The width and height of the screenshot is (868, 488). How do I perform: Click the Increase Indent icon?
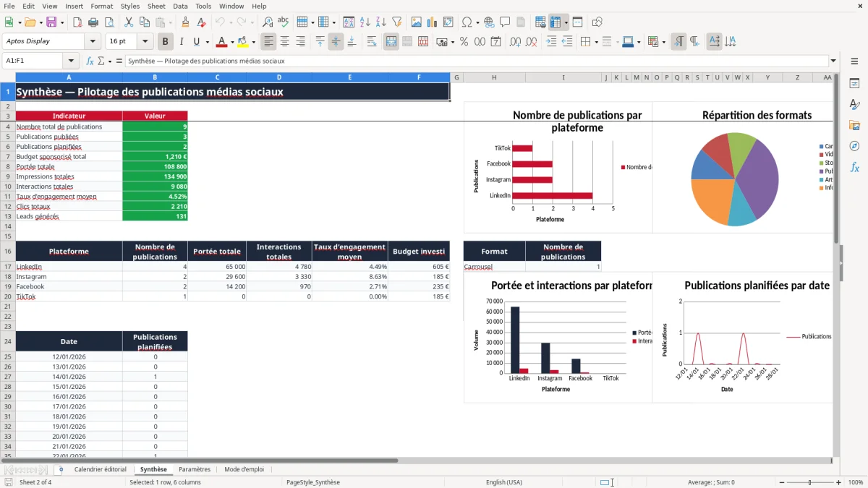[551, 42]
